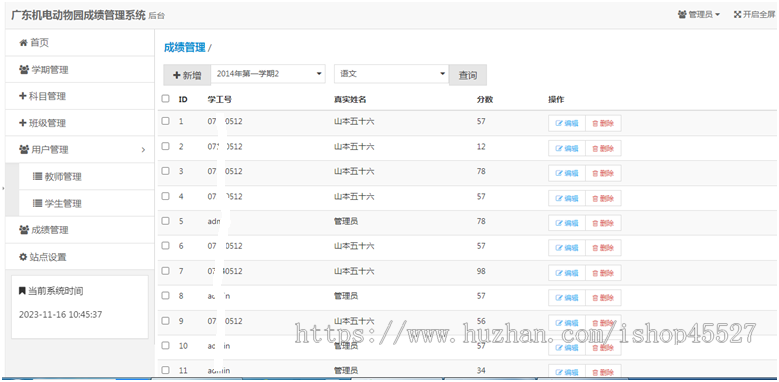Click the users icon beside sidebar 成绩管理
This screenshot has height=382, width=779.
(x=24, y=230)
